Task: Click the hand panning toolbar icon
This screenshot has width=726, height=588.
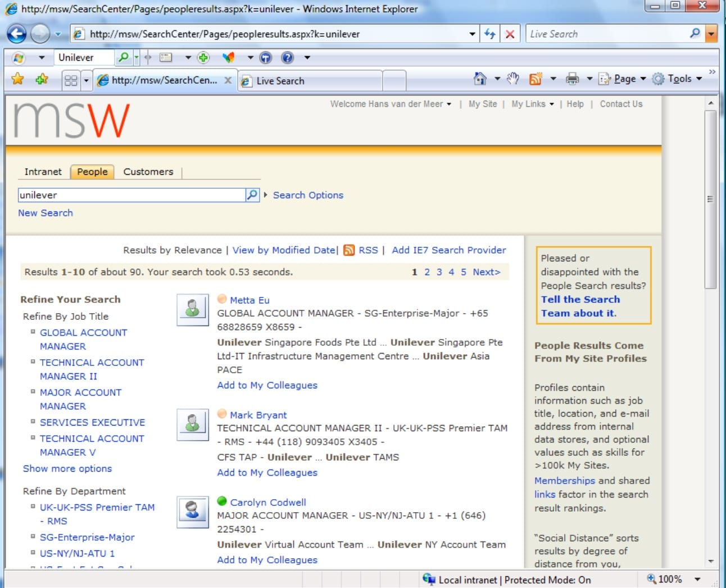Action: click(x=512, y=79)
